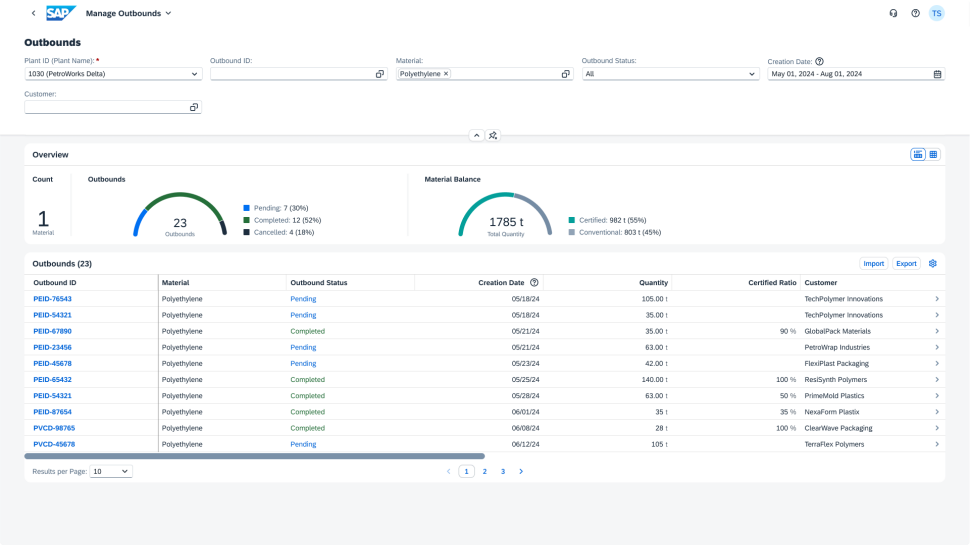Click the SAP logo
The image size is (970, 545).
point(61,13)
